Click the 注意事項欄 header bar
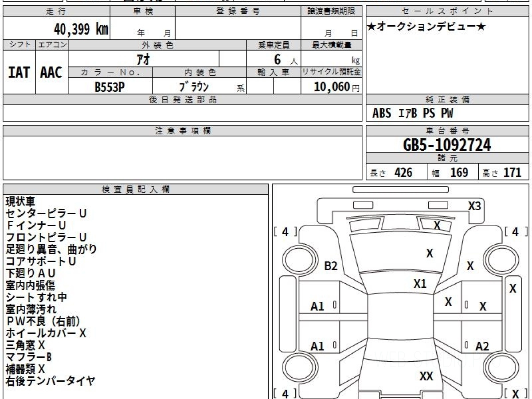 (183, 131)
